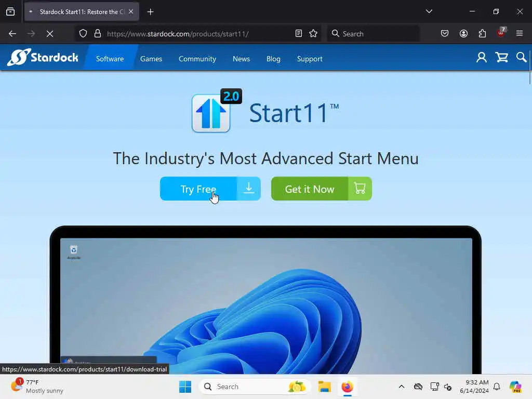The width and height of the screenshot is (532, 399).
Task: Open Firefox View recent browsing icon
Action: 10,11
